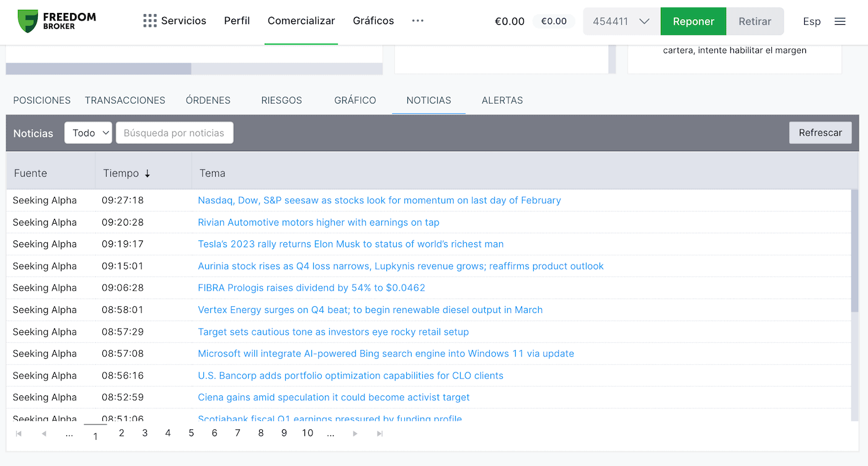Go to news page 4
The image size is (868, 466).
(168, 433)
